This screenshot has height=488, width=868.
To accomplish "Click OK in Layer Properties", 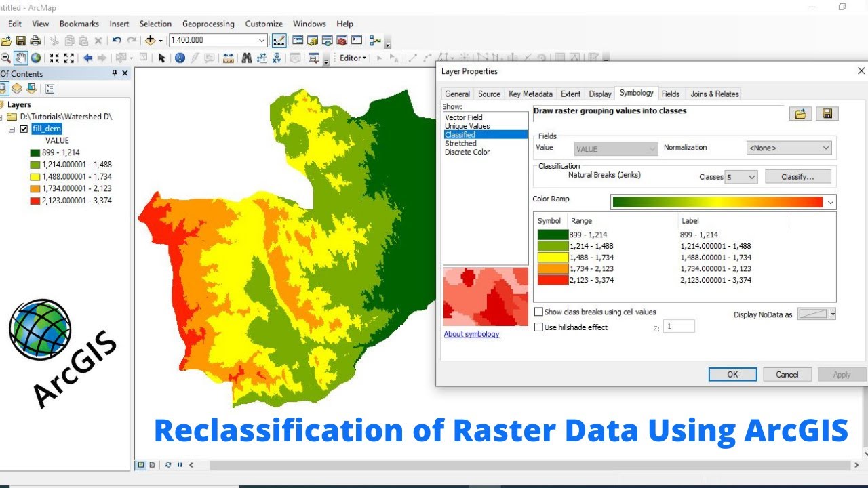I will coord(732,374).
